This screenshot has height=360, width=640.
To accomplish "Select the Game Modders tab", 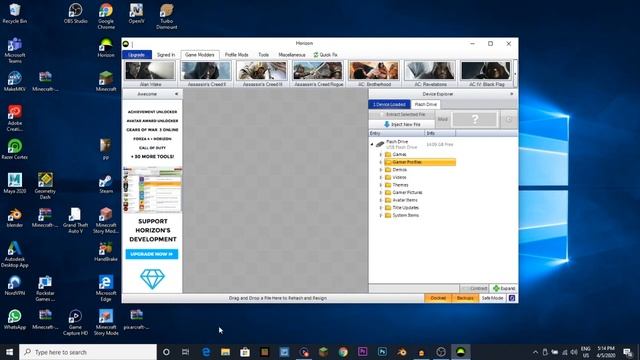I will point(200,55).
